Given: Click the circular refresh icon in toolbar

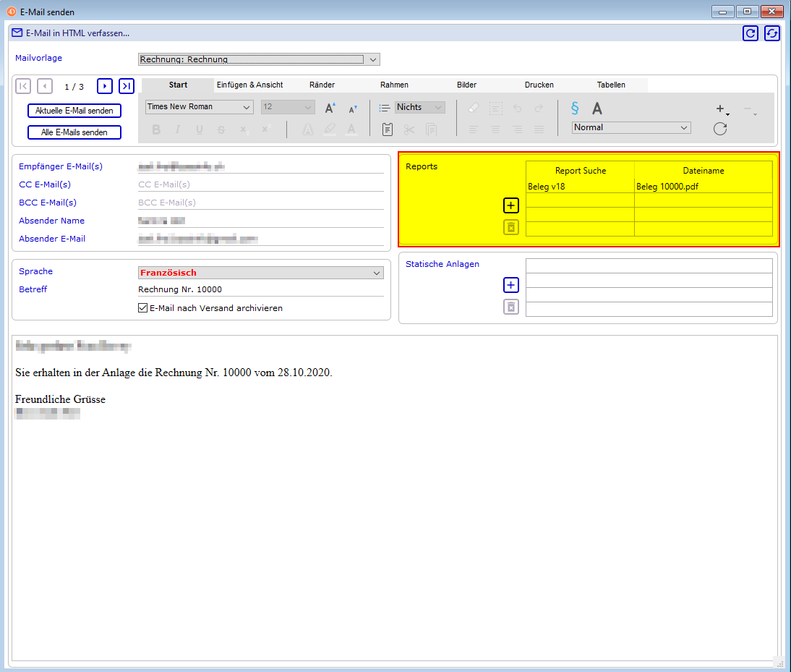Looking at the screenshot, I should click(x=719, y=129).
